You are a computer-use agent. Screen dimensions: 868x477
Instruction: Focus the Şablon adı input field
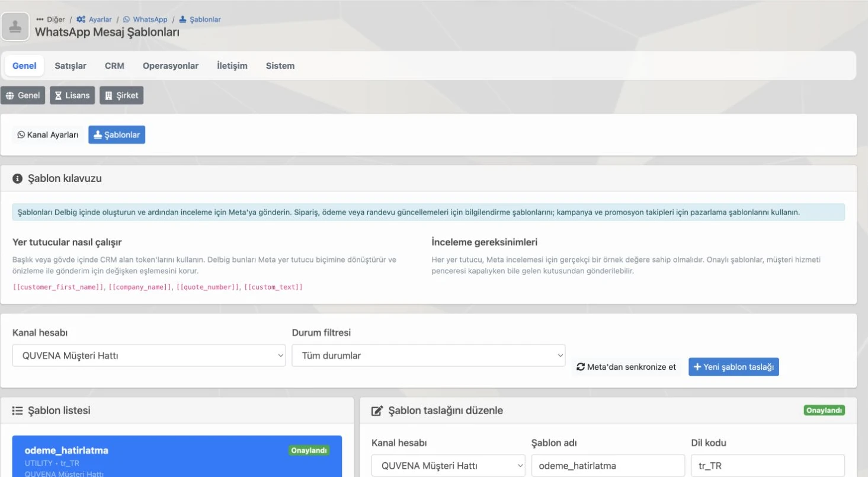pyautogui.click(x=608, y=466)
